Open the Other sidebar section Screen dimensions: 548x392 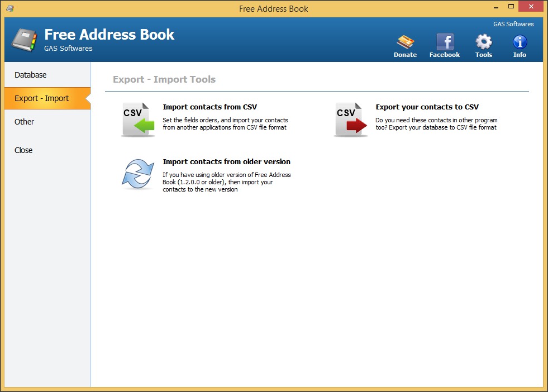coord(47,122)
